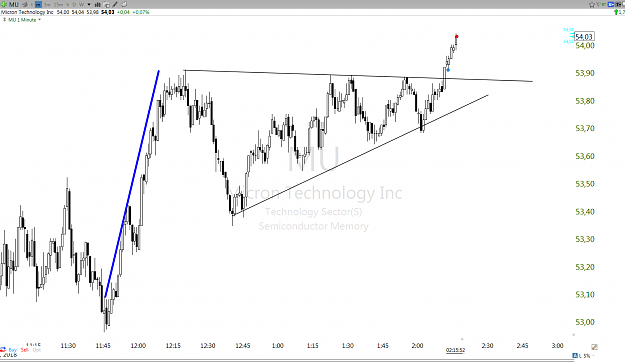Click the dark T icon at top right

618,4
